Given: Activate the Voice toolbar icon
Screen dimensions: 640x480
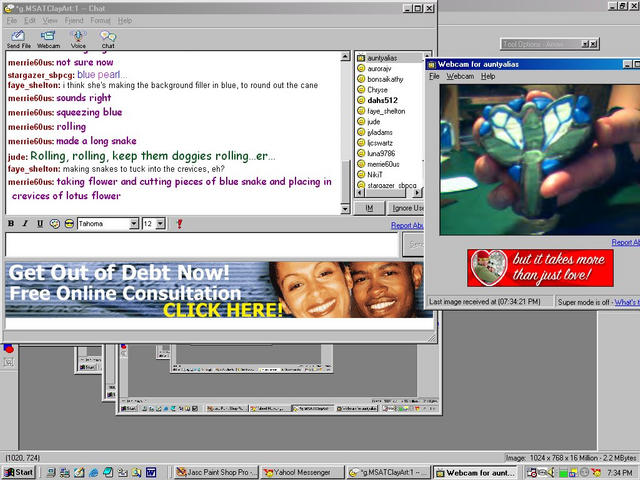Looking at the screenshot, I should (x=78, y=39).
